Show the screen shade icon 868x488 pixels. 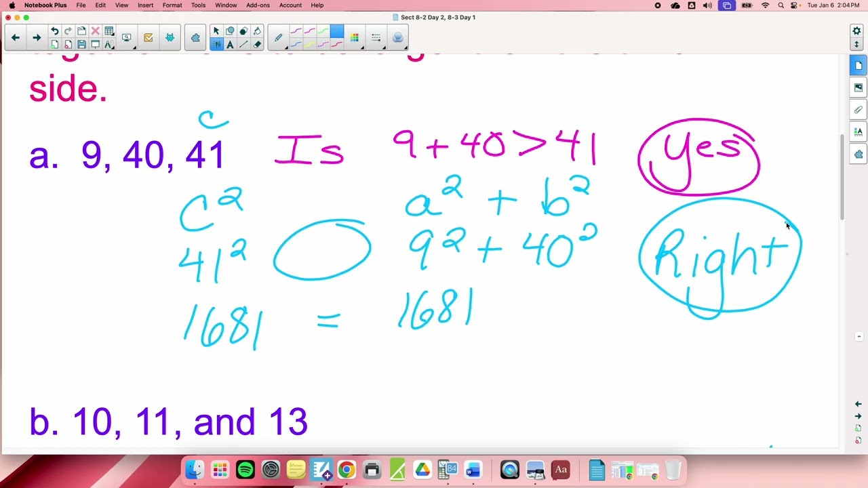pyautogui.click(x=95, y=44)
